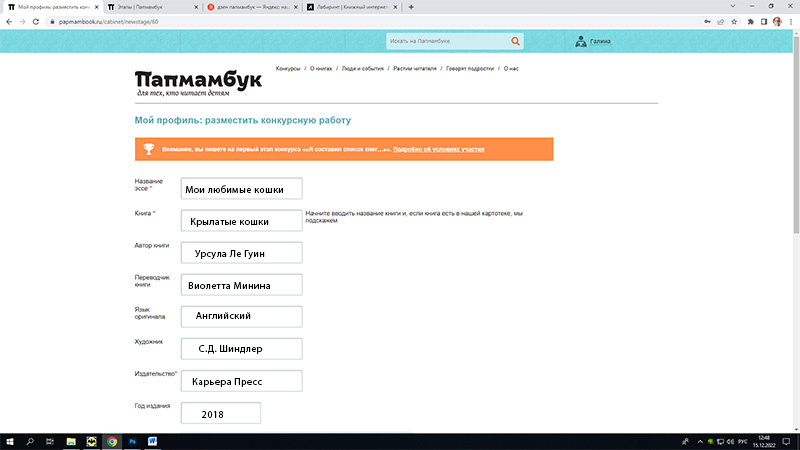This screenshot has height=450, width=800.
Task: Open Chrome from the Windows taskbar
Action: coord(112,440)
